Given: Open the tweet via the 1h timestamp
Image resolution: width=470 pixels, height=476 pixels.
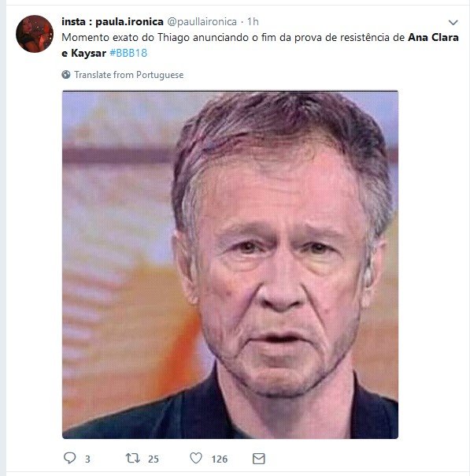Looking at the screenshot, I should [x=253, y=21].
